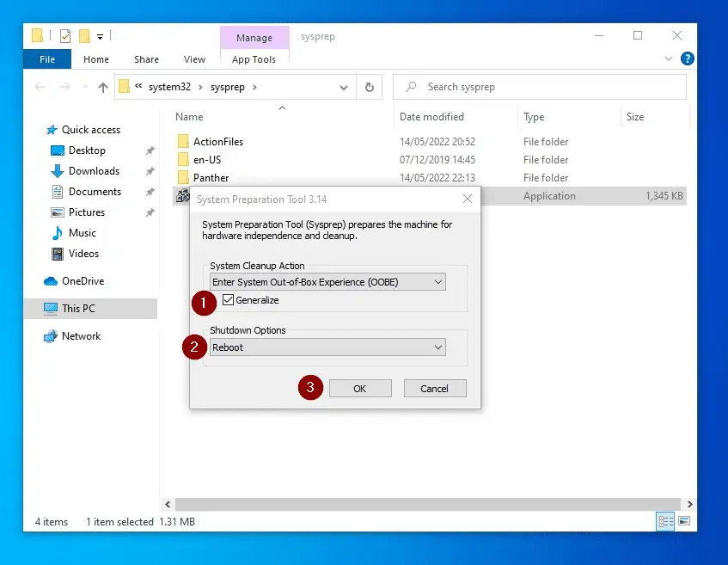Expand the address bar history dropdown

pos(344,88)
